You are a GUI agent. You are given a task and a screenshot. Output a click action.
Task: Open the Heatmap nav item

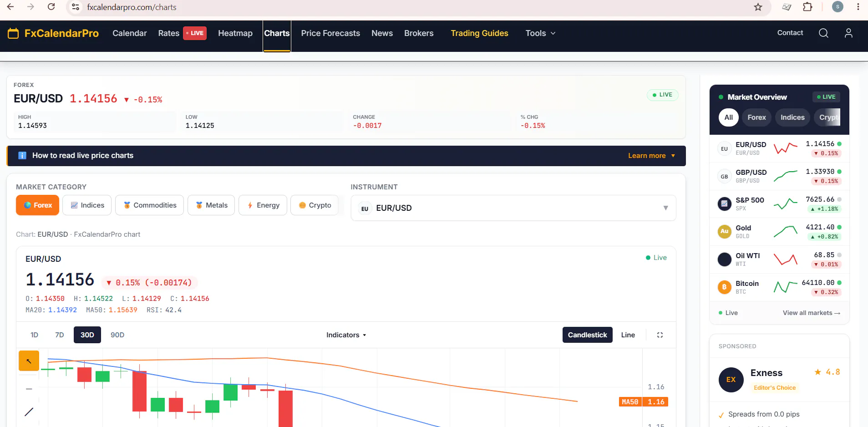(x=235, y=33)
